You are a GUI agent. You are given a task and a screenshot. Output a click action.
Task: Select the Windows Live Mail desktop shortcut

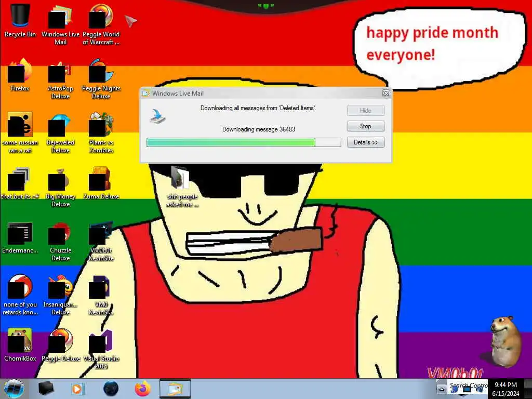click(60, 24)
